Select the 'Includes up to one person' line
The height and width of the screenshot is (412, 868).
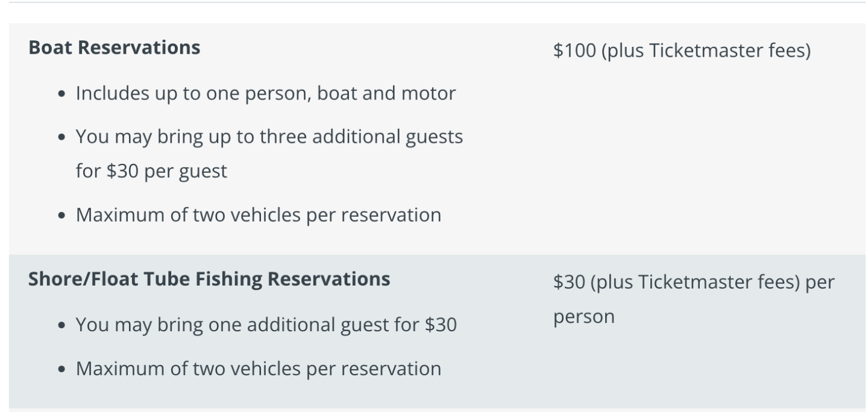click(265, 94)
